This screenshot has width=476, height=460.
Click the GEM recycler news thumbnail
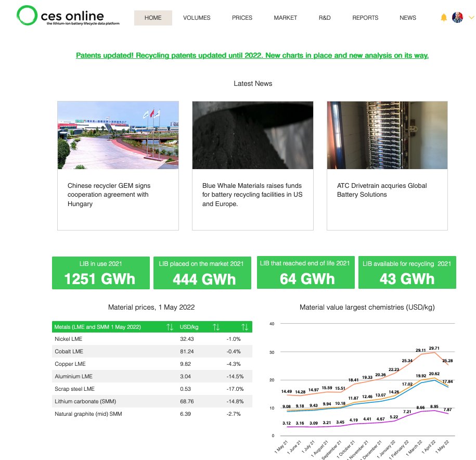coord(118,135)
